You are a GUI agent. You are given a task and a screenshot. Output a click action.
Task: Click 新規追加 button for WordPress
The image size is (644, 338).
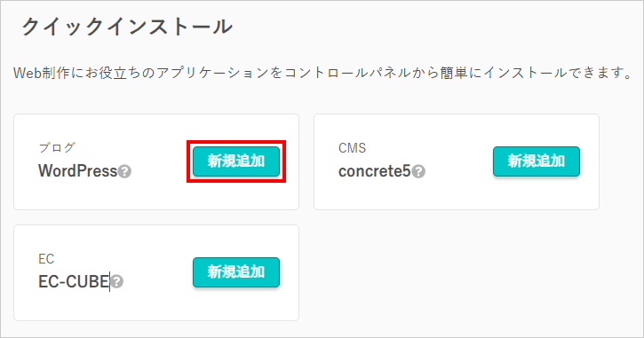tap(236, 161)
